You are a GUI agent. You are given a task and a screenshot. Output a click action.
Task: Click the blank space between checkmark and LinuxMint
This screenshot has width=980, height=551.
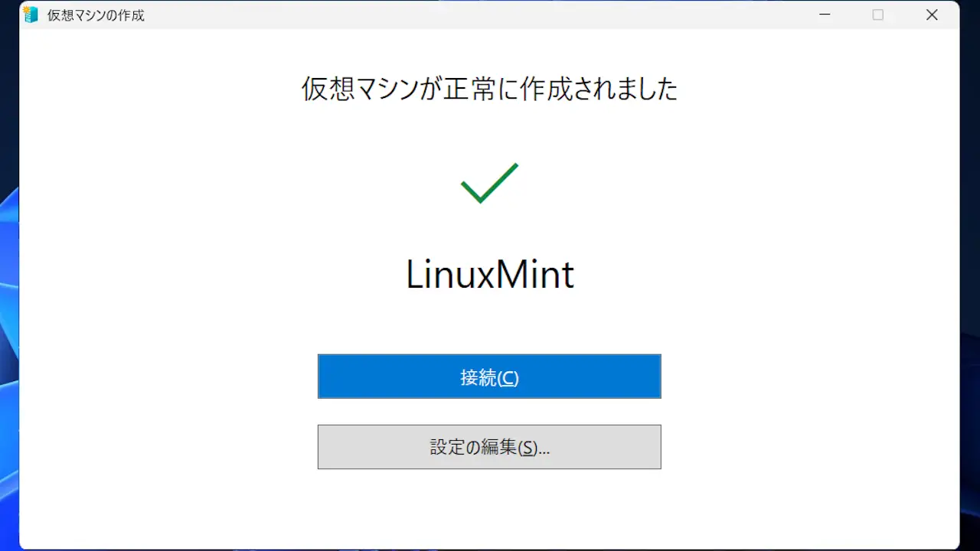(489, 230)
